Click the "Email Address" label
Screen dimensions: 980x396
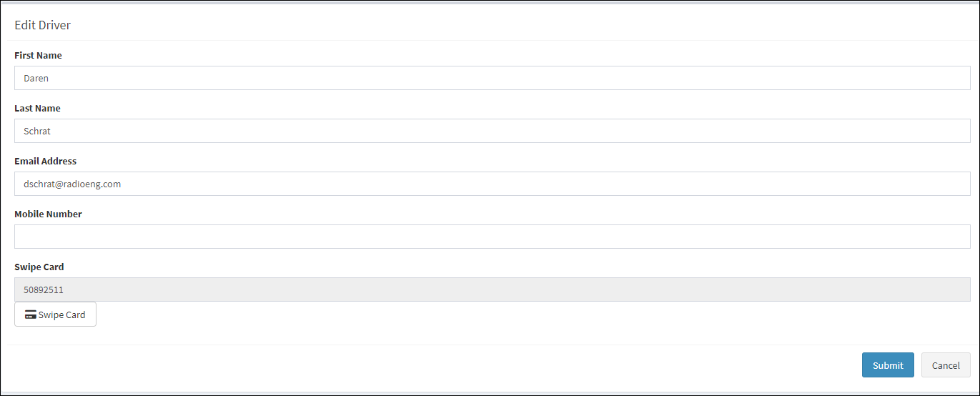coord(45,161)
